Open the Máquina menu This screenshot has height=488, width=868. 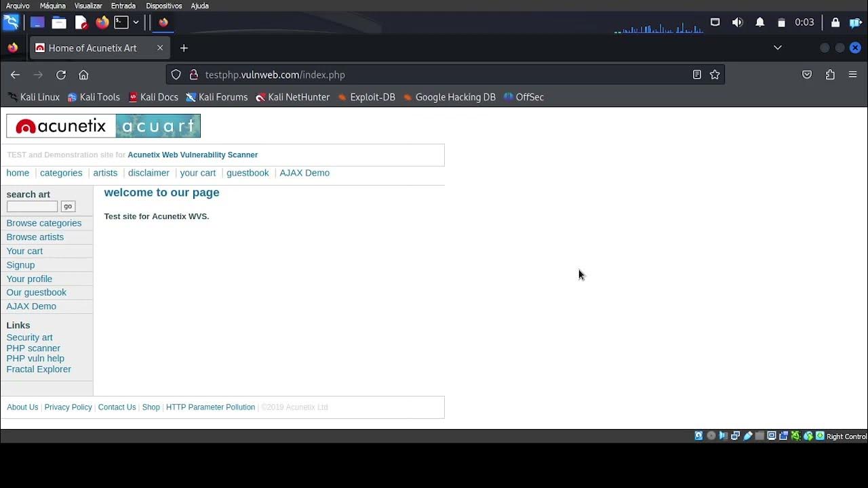click(53, 5)
